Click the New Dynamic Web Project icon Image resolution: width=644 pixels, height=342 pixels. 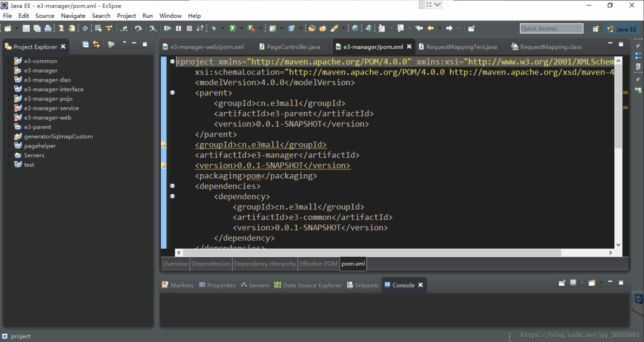273,28
